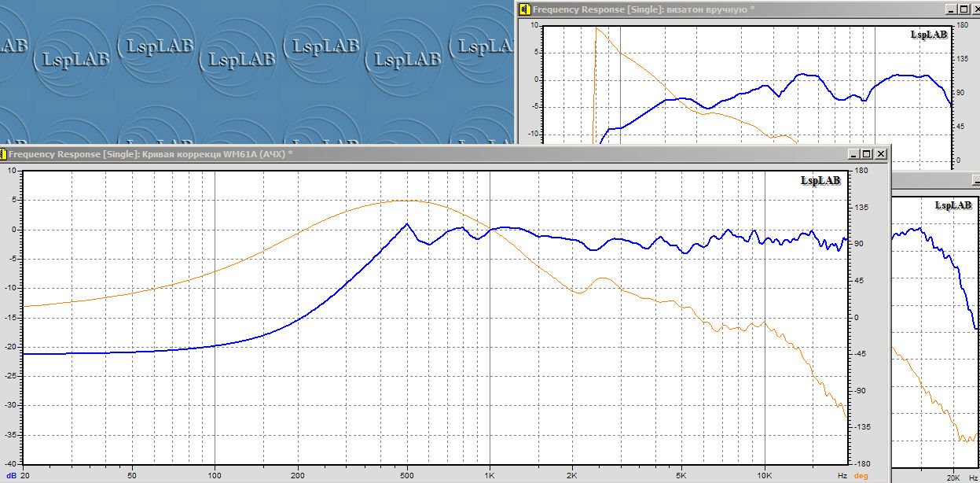Screen dimensions: 980x483
Task: Click 1K frequency label on WM61A axis
Action: 490,476
